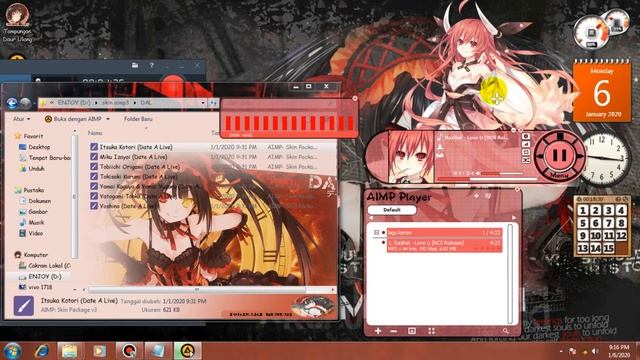Open Explorer address bar history dropdown
Image resolution: width=640 pixels, height=360 pixels.
203,103
